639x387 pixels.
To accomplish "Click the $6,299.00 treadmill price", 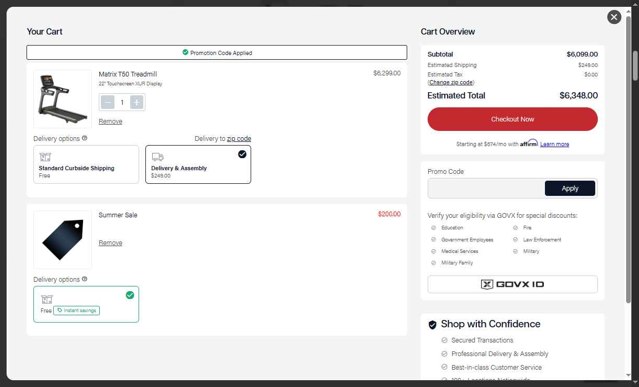I will [x=387, y=73].
